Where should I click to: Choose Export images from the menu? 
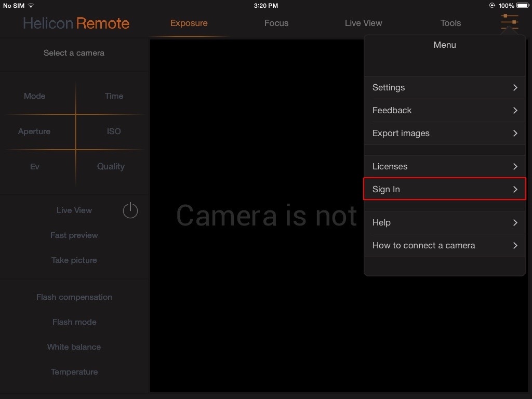click(445, 133)
